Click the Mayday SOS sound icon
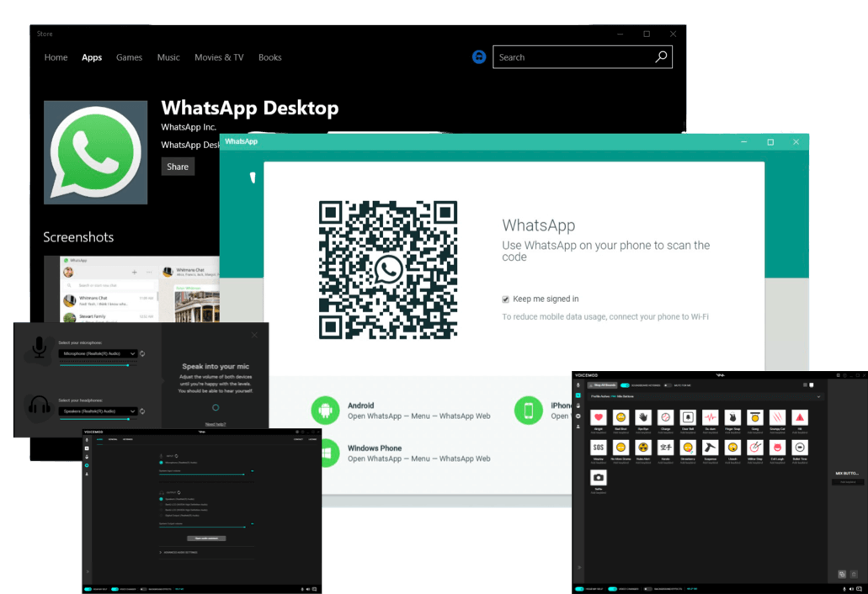The image size is (868, 594). click(599, 447)
